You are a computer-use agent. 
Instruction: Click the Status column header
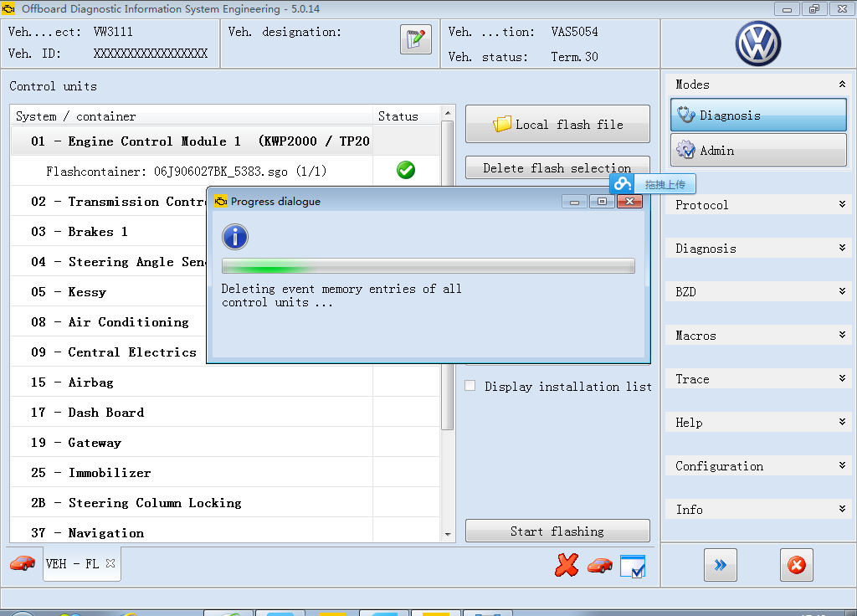click(406, 116)
